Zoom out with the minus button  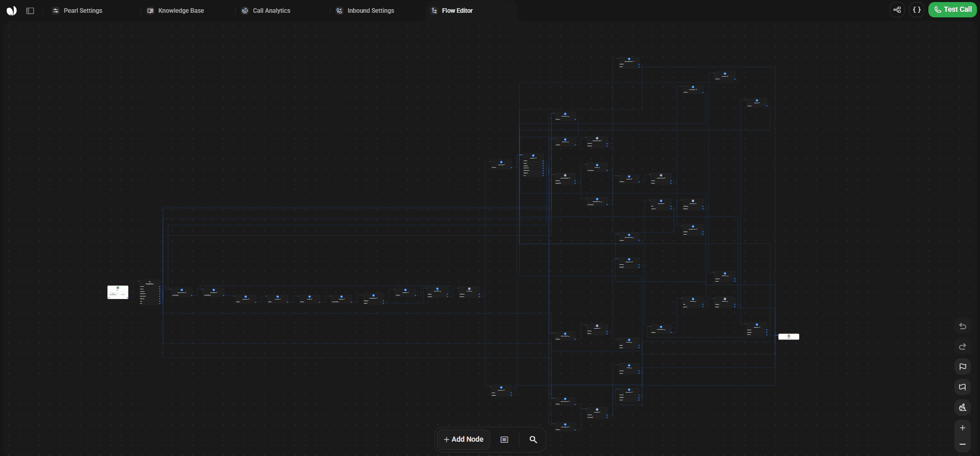963,444
